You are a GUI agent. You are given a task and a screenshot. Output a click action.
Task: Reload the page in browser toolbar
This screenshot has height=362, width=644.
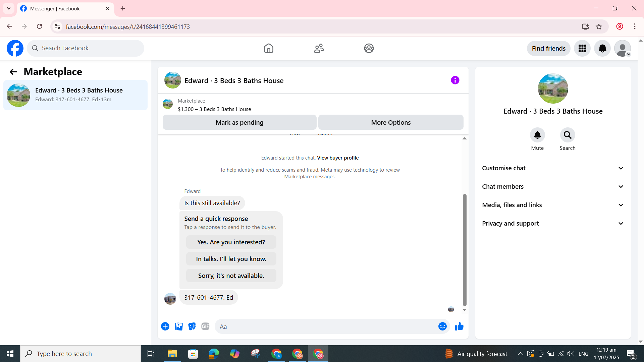pyautogui.click(x=40, y=26)
